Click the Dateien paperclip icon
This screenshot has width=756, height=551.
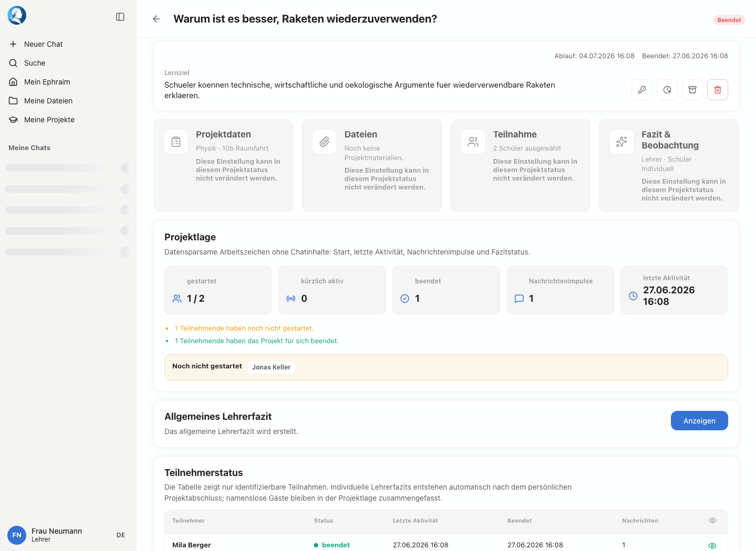coord(324,142)
